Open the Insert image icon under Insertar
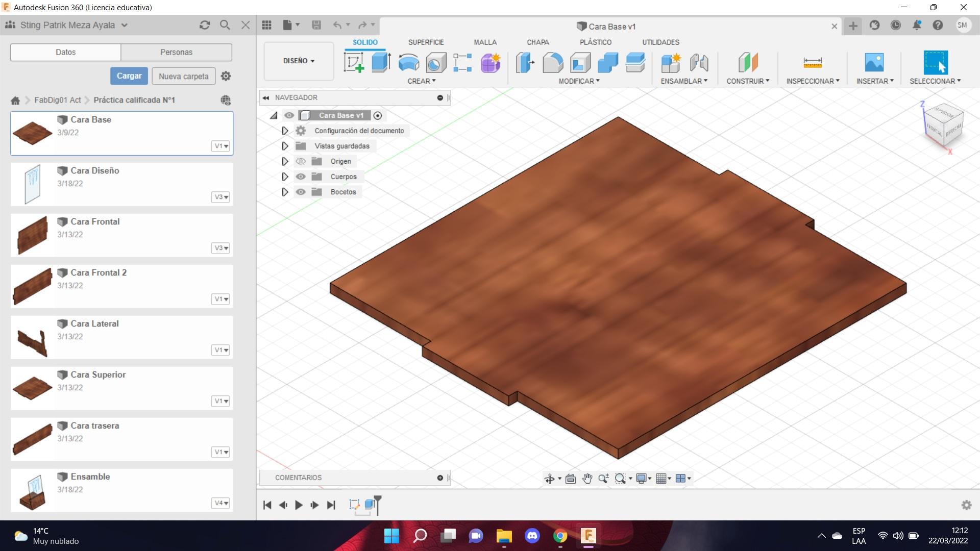This screenshot has width=980, height=551. point(874,62)
